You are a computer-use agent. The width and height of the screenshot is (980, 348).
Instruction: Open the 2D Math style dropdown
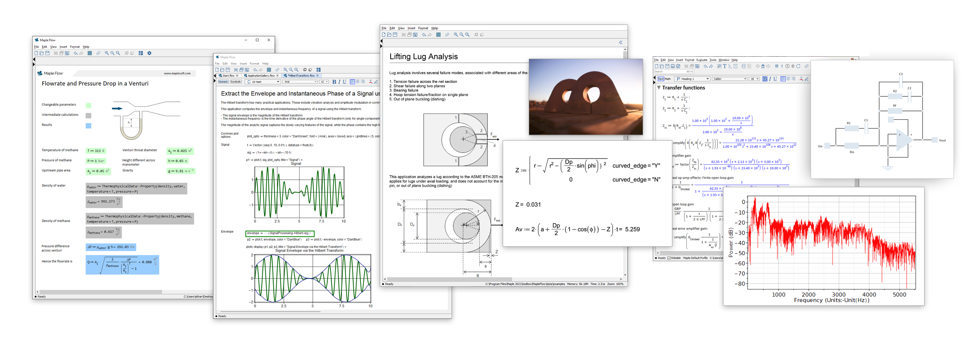coord(263,82)
